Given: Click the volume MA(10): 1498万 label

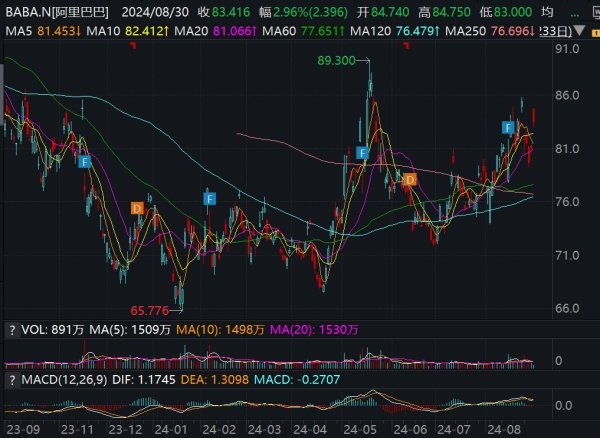Looking at the screenshot, I should 220,330.
